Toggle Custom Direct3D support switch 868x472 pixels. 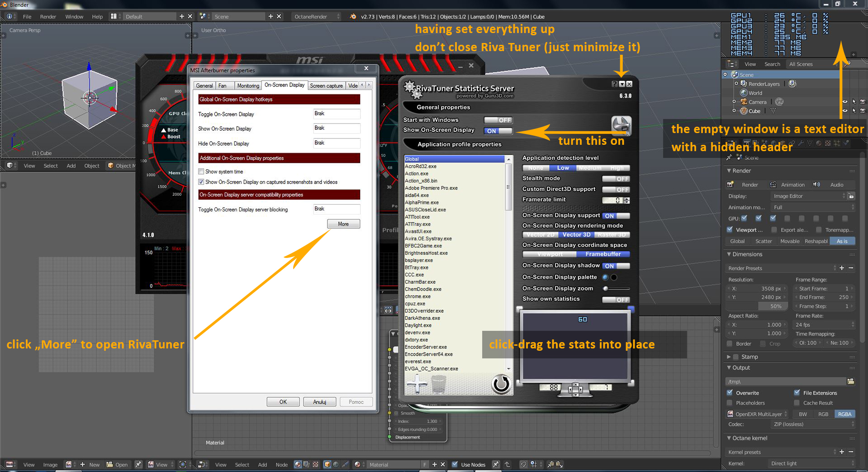click(616, 190)
